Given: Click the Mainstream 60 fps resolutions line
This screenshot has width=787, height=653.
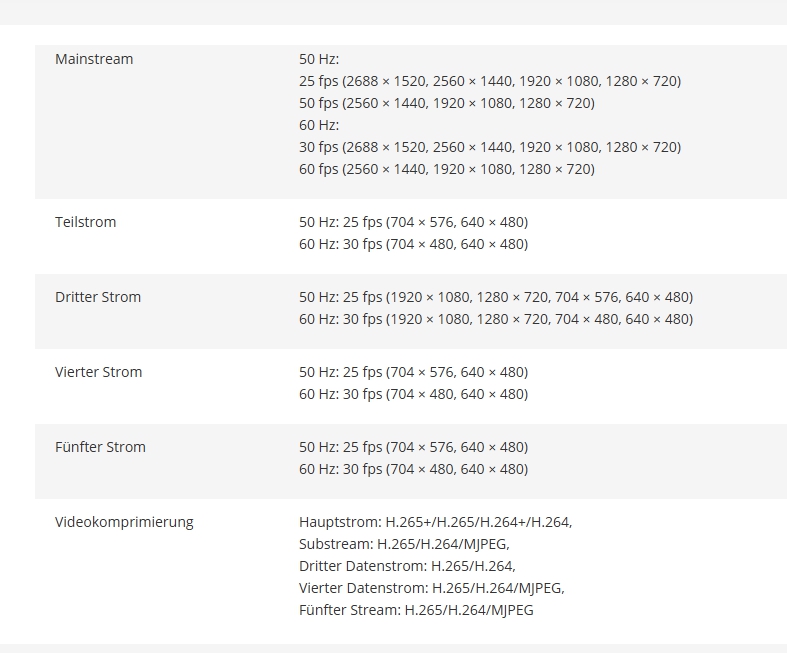Looking at the screenshot, I should click(446, 169).
